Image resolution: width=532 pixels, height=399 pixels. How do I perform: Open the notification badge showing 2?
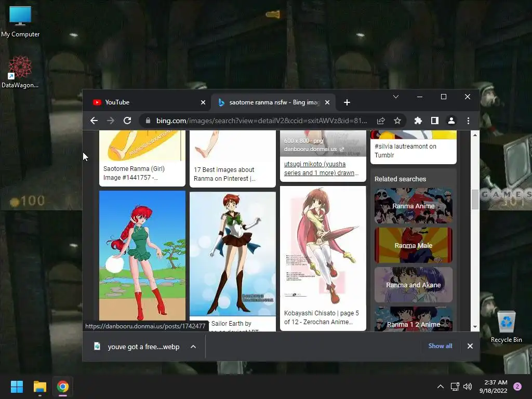coord(517,387)
